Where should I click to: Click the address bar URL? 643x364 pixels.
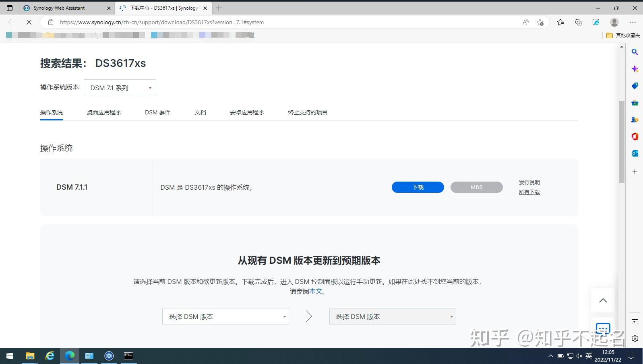[x=162, y=22]
